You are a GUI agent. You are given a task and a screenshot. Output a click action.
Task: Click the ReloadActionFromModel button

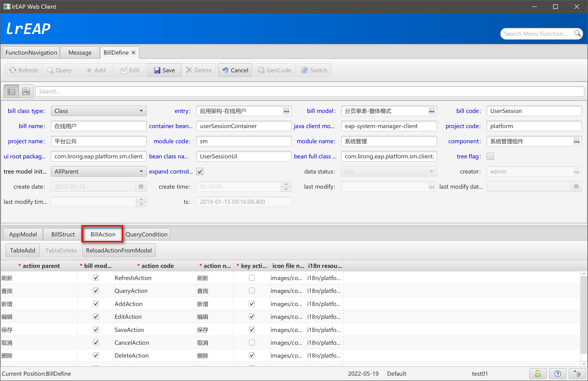(119, 250)
